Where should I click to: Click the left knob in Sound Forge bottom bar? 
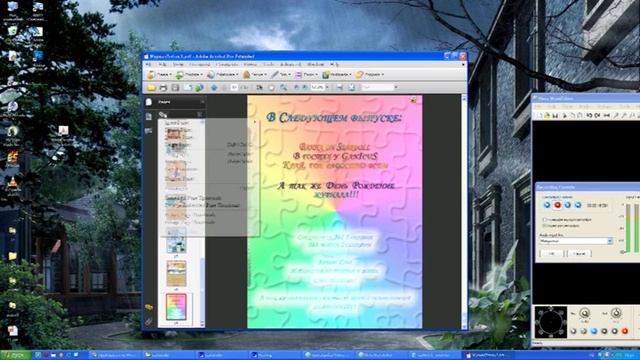coord(584,313)
